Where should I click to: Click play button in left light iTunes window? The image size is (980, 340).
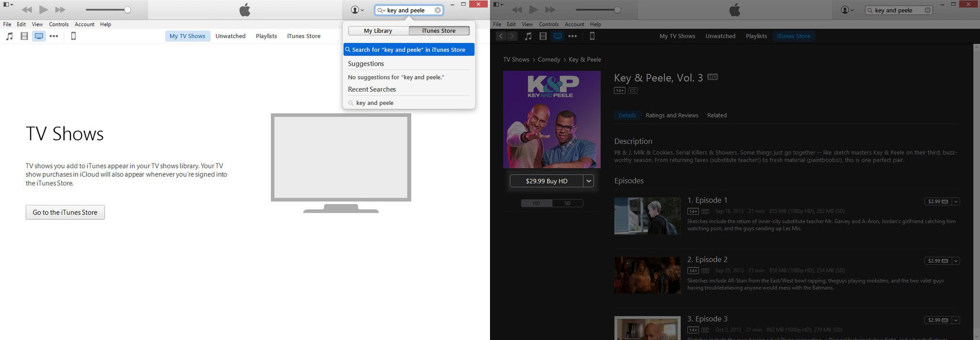pos(44,10)
